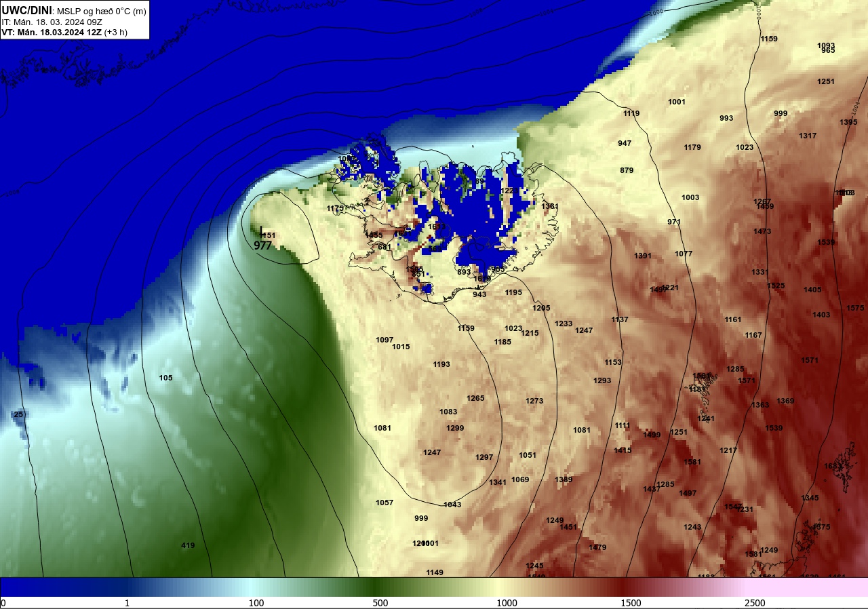Select the legend tick label 500
The width and height of the screenshot is (868, 609).
380,603
